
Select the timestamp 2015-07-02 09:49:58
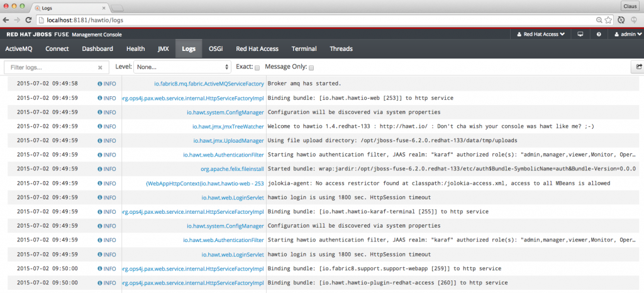[47, 84]
